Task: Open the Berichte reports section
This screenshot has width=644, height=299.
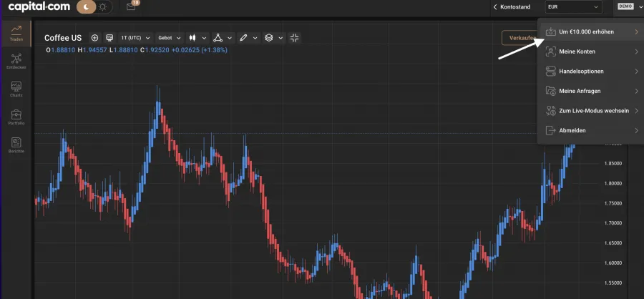Action: 16,144
